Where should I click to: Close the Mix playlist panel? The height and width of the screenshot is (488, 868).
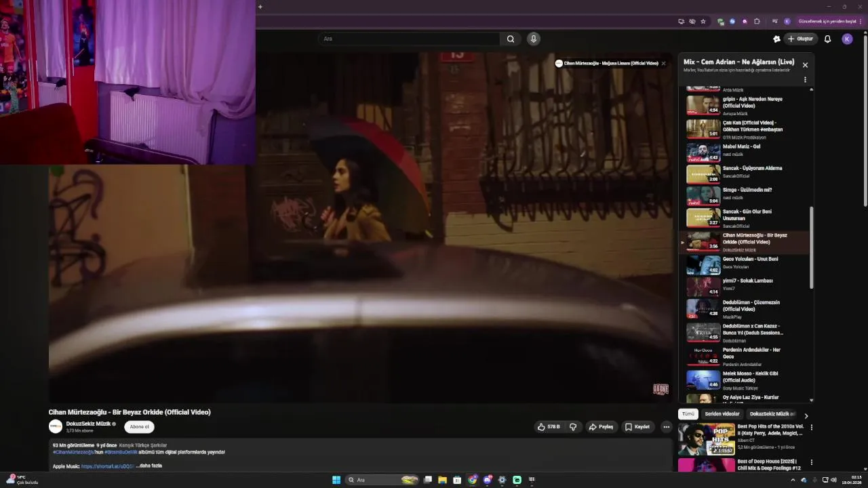point(805,65)
